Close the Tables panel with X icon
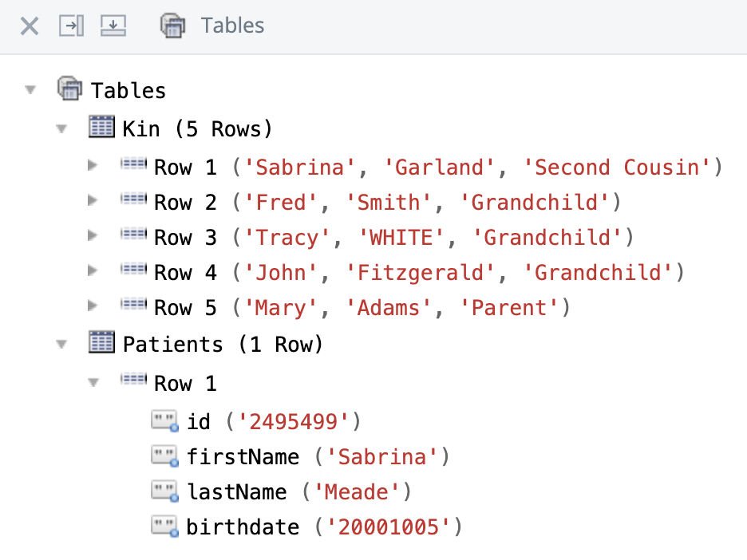 [x=30, y=26]
